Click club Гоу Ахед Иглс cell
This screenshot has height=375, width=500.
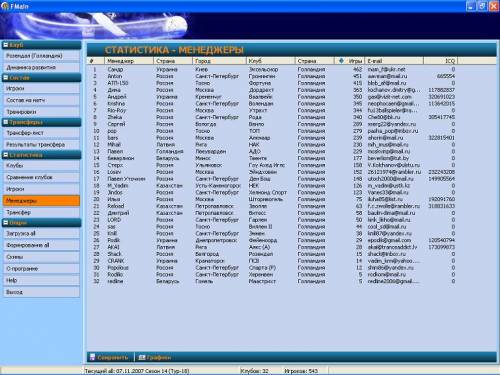pyautogui.click(x=267, y=165)
